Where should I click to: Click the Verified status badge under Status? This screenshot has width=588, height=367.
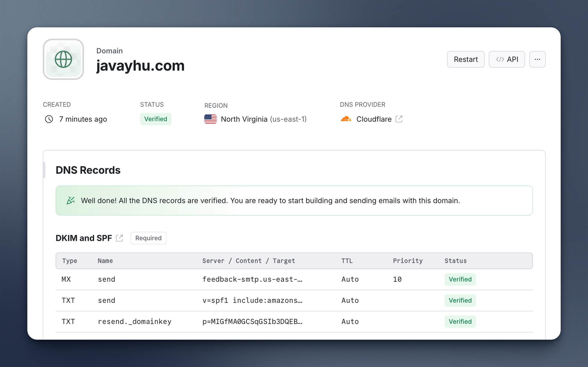[156, 119]
